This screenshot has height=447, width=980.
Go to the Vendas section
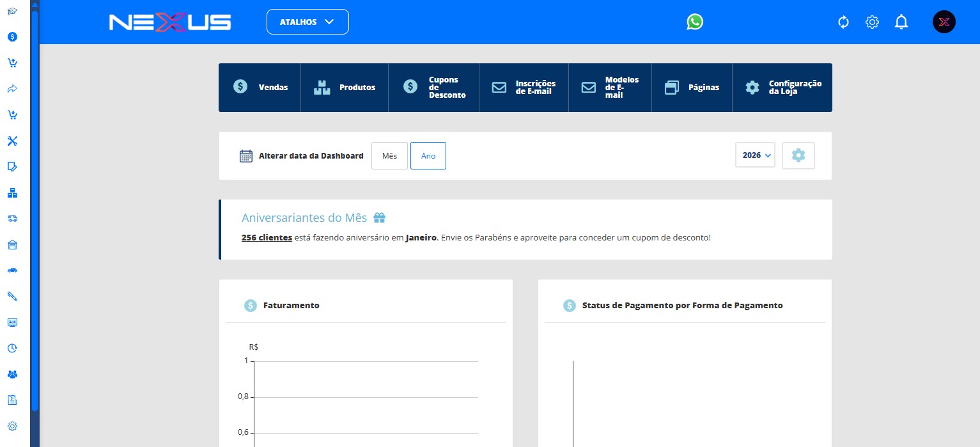pos(260,88)
